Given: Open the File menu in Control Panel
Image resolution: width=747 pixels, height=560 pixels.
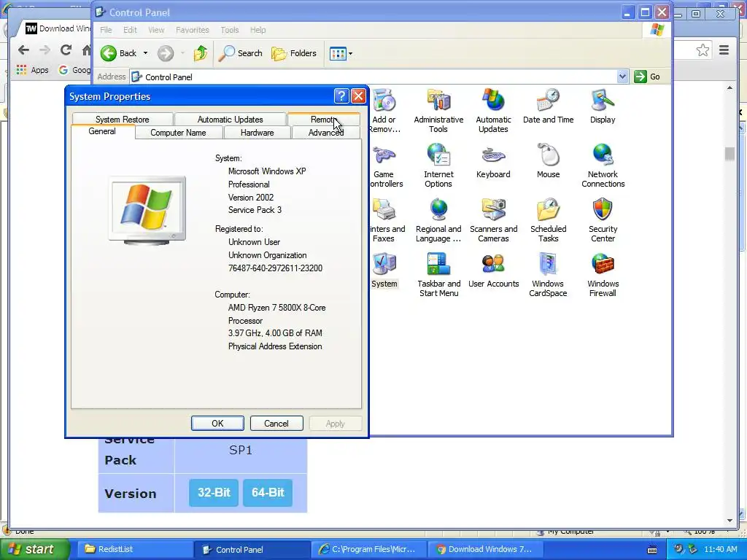Looking at the screenshot, I should point(106,30).
